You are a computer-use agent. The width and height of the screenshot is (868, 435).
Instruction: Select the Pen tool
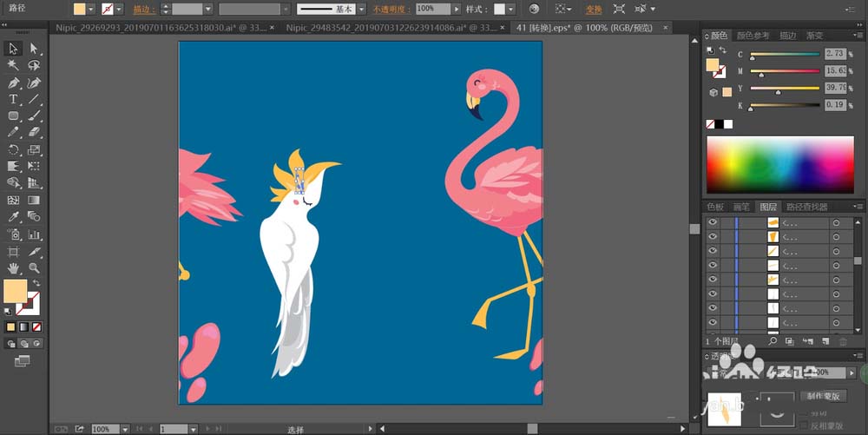click(x=14, y=82)
